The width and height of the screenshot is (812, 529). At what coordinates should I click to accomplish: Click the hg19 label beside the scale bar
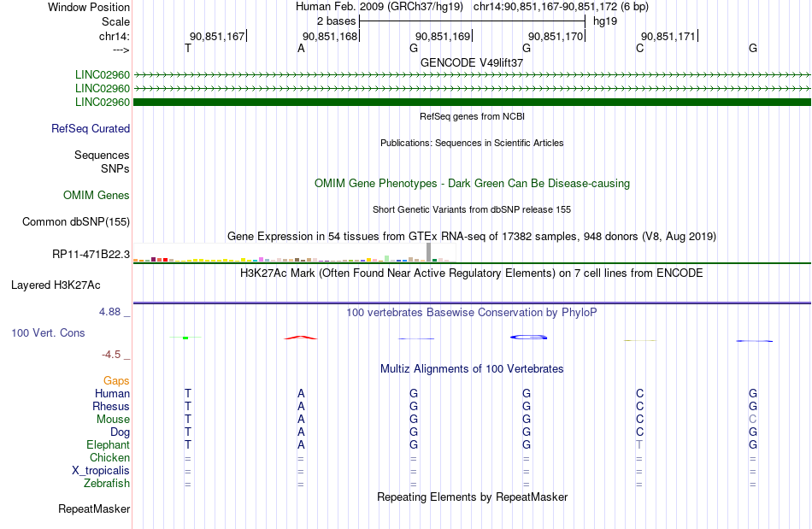tap(605, 21)
